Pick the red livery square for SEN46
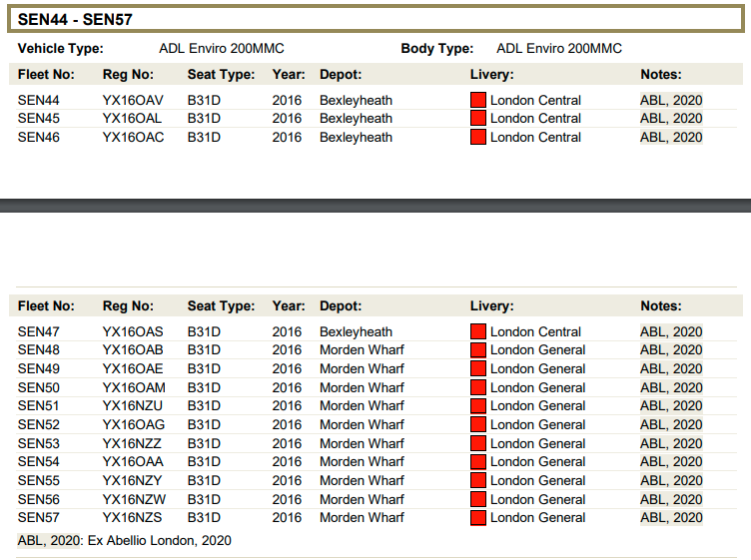 477,137
